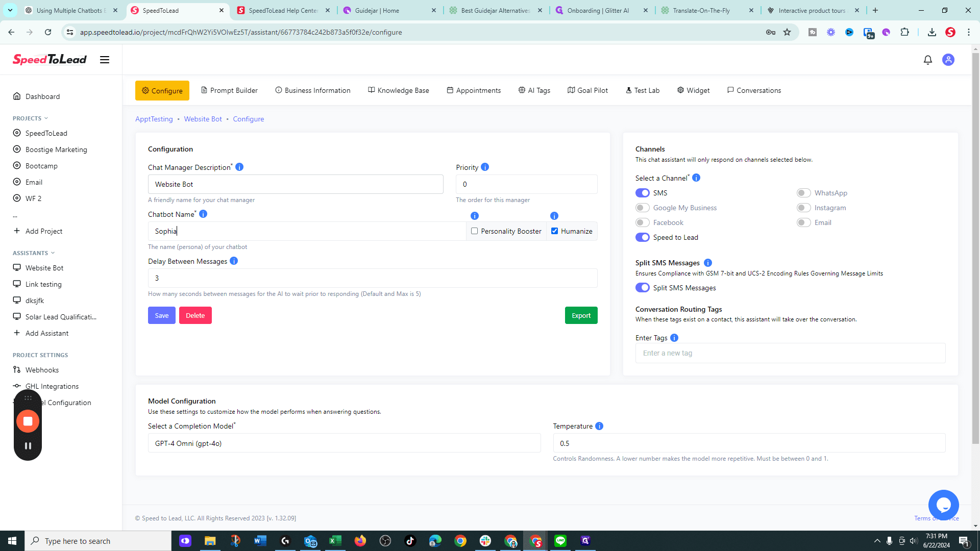The width and height of the screenshot is (980, 551).
Task: Enable the WhatsApp channel
Action: click(x=803, y=193)
